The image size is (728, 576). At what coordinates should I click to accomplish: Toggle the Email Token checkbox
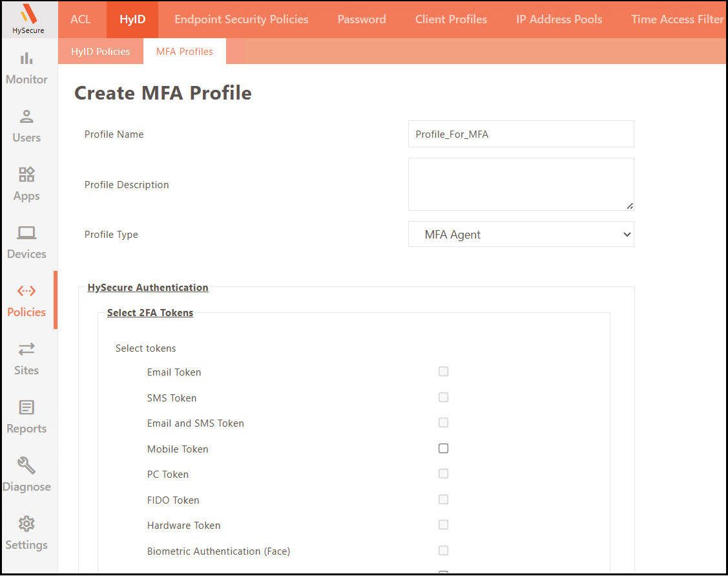tap(443, 372)
